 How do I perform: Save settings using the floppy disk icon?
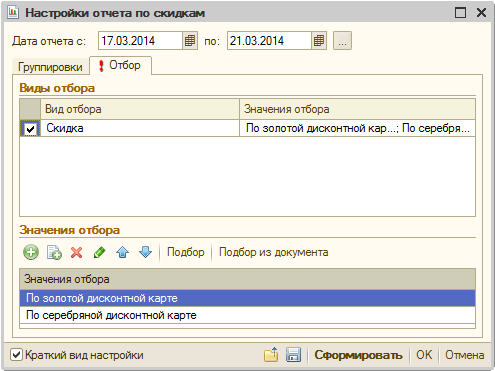pos(293,355)
